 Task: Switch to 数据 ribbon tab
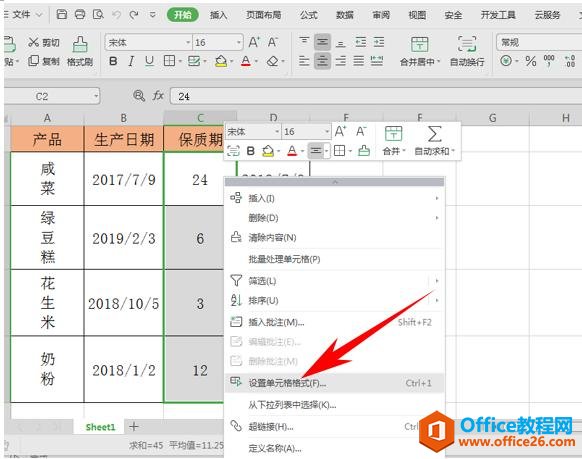click(344, 15)
